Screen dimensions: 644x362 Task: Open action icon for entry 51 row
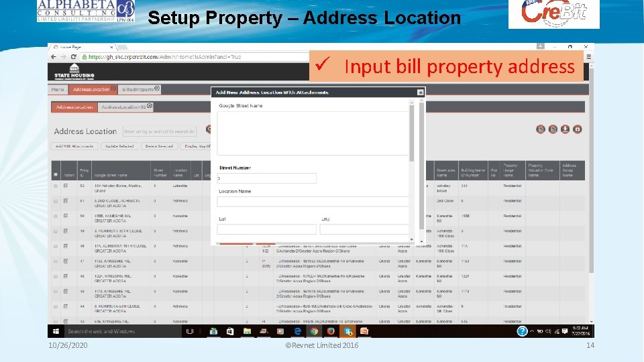(66, 201)
